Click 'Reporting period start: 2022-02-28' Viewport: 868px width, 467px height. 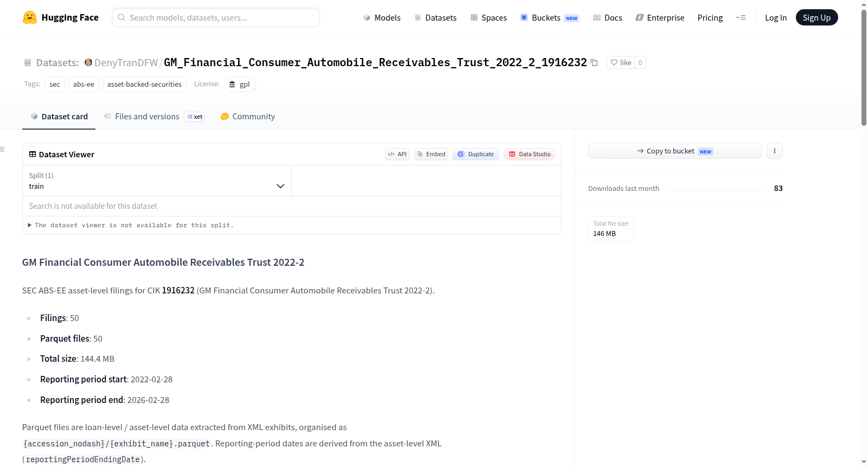106,379
